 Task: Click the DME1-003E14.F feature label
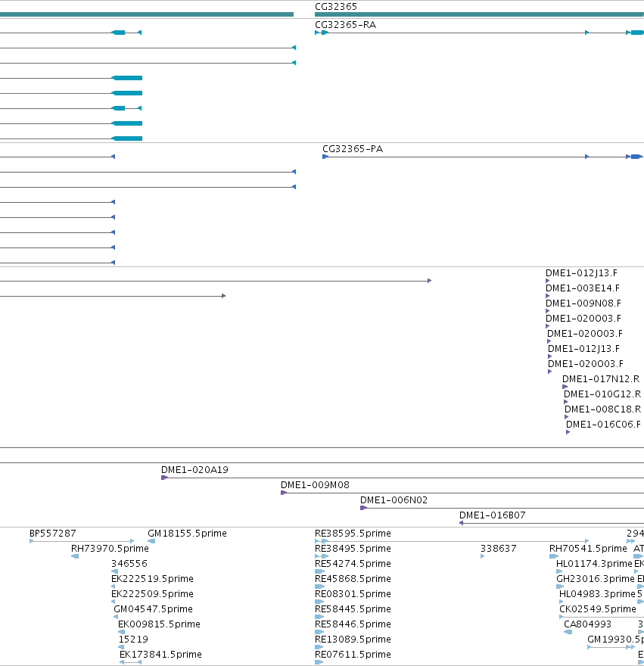(x=583, y=288)
